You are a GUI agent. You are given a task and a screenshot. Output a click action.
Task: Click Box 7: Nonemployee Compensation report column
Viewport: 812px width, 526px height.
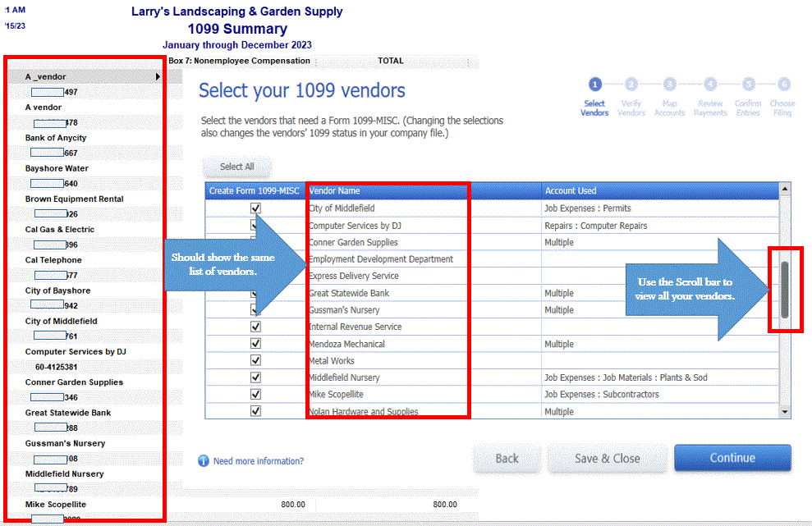239,61
